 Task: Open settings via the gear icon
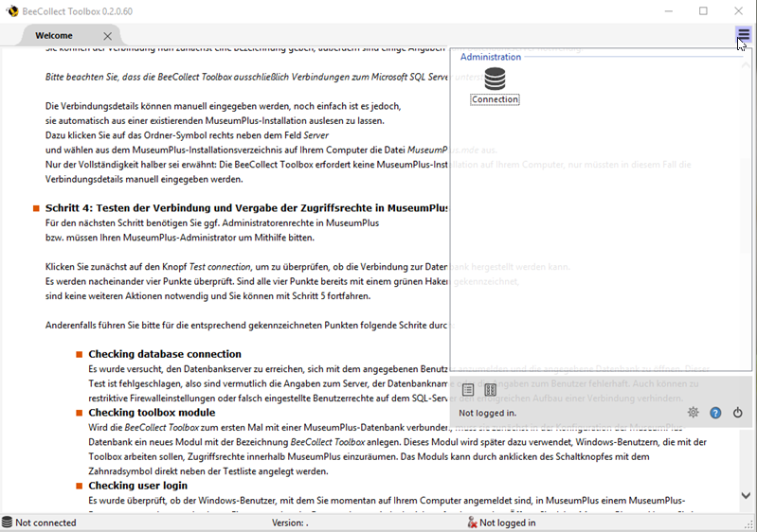693,413
